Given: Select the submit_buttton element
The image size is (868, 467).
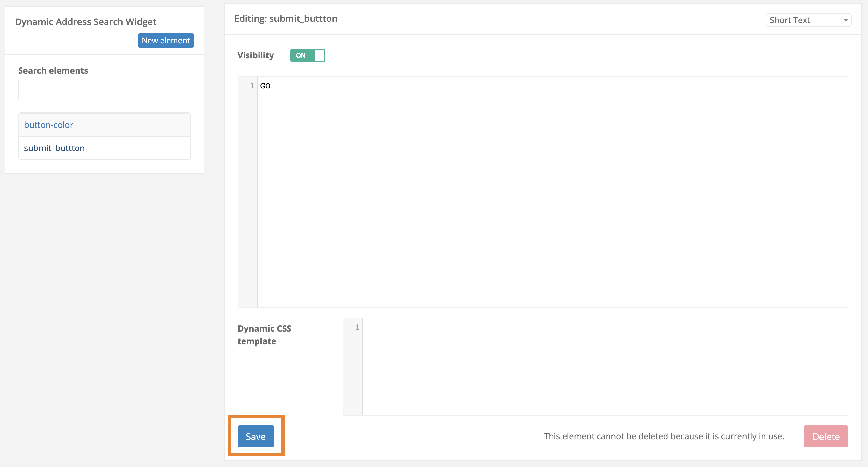Looking at the screenshot, I should (x=54, y=148).
